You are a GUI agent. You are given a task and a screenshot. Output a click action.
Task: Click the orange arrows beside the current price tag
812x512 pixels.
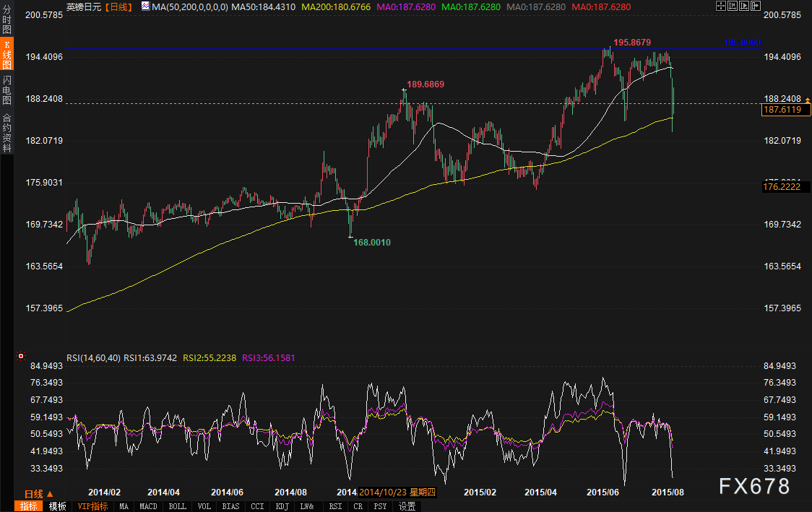tap(808, 103)
